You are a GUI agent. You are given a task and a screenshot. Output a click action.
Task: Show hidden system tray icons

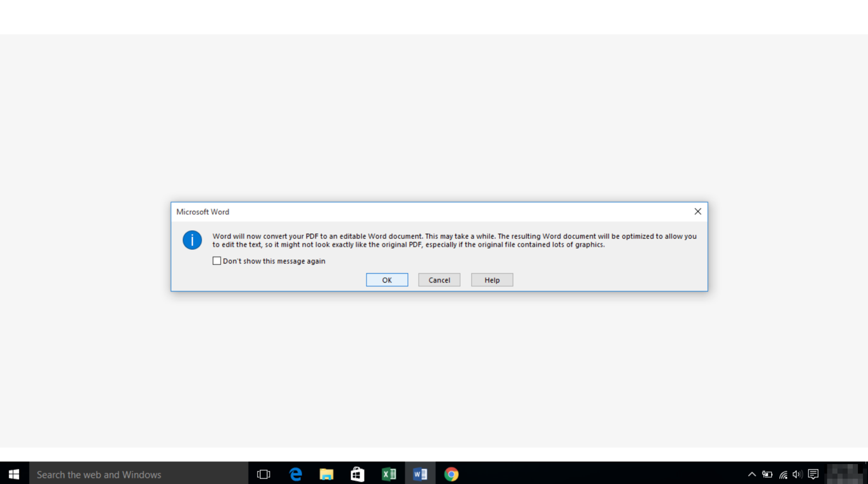(752, 474)
